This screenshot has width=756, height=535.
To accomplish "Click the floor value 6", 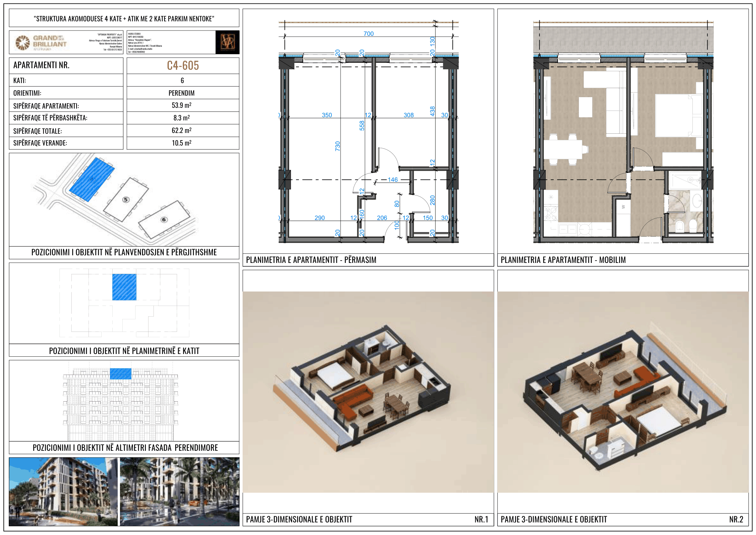I will 182,80.
